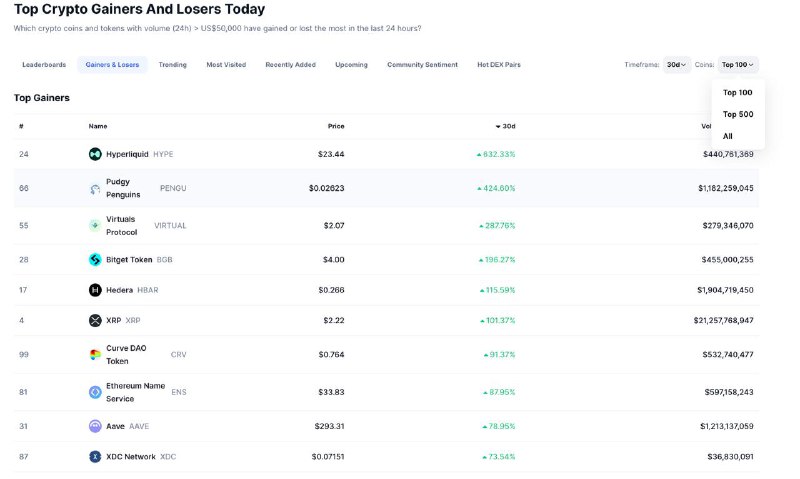Image resolution: width=800 pixels, height=479 pixels.
Task: Click the 832.33% gain for Hyperliquid
Action: pyautogui.click(x=496, y=154)
